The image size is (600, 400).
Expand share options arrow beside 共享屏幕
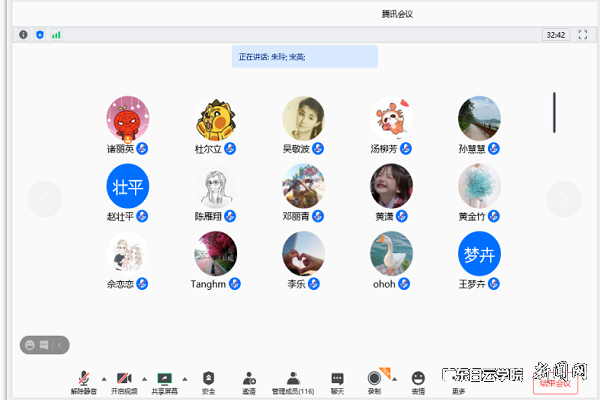(185, 379)
